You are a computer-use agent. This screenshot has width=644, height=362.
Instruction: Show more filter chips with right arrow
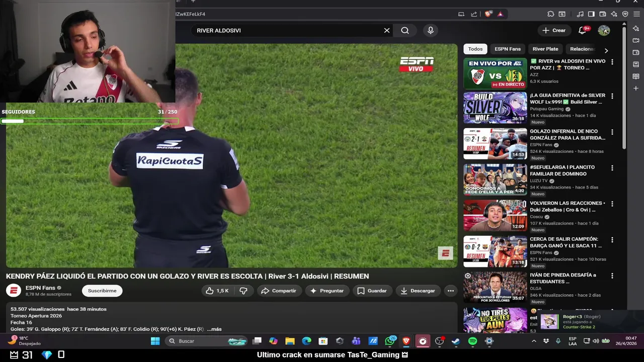pos(606,50)
